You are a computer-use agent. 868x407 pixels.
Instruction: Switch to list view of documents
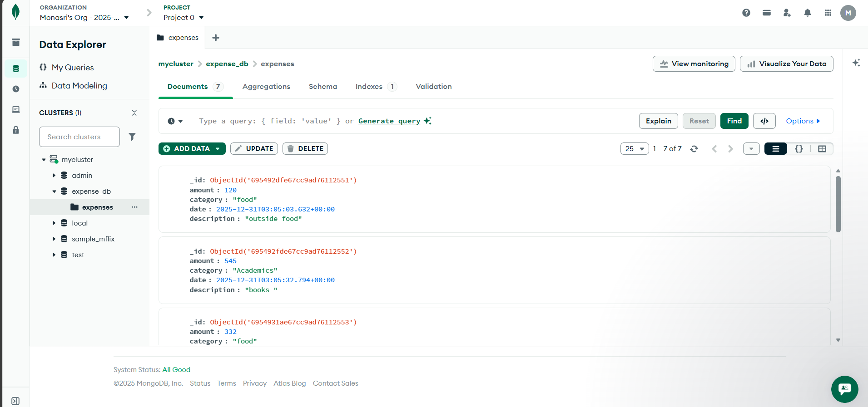tap(776, 149)
